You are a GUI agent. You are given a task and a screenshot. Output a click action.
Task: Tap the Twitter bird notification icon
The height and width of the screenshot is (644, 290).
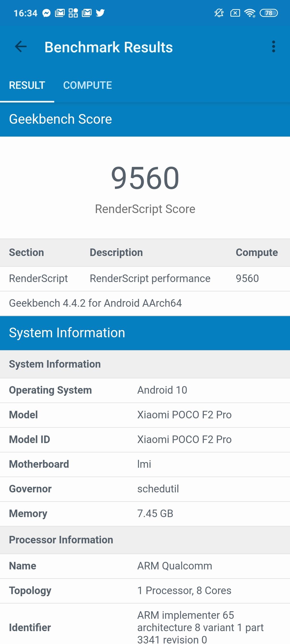click(100, 13)
